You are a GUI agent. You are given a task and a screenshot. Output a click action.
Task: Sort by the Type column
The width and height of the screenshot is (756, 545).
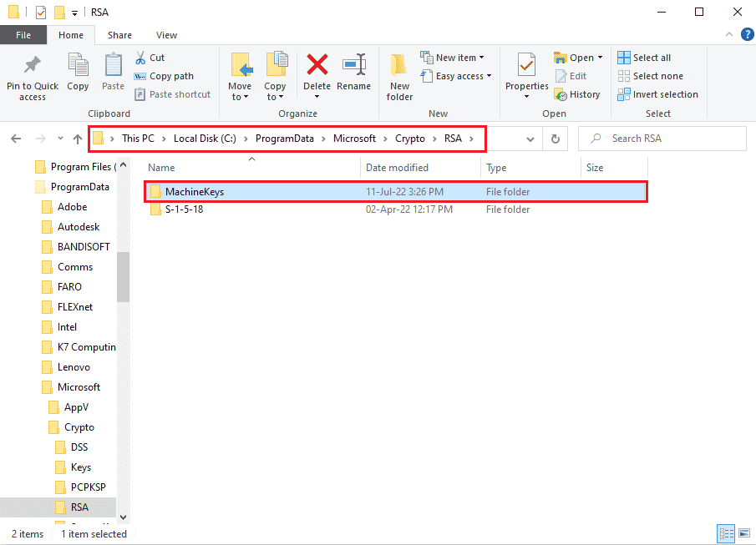(496, 167)
